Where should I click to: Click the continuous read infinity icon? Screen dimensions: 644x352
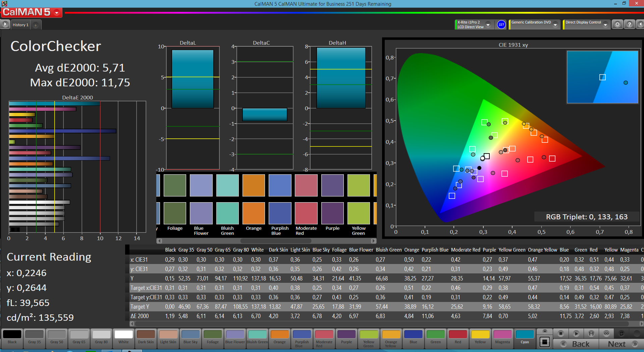(x=606, y=334)
